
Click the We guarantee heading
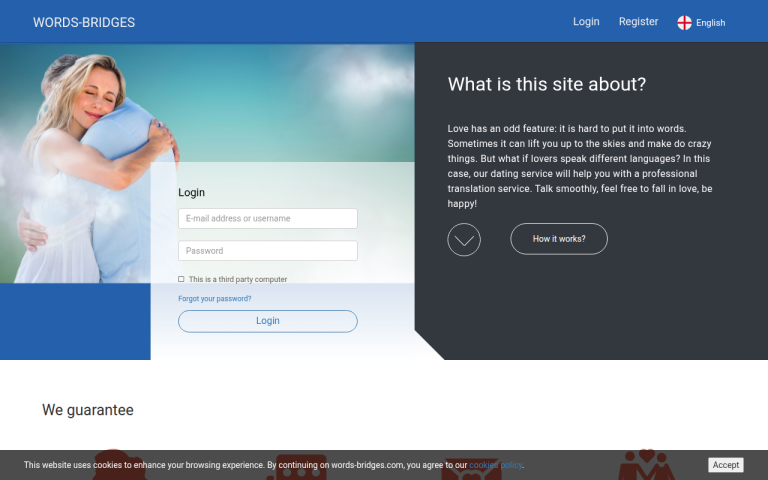point(88,410)
